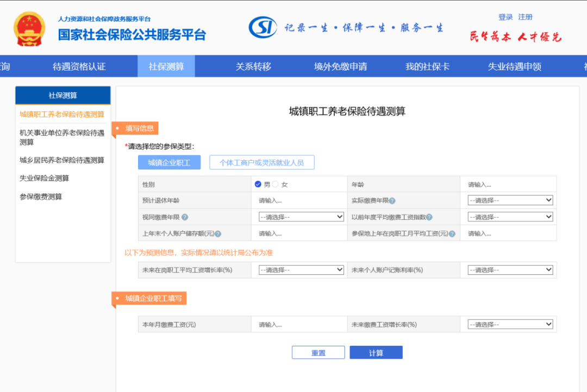Click the help icon beside 实际缴费年限
Screen dimensions: 587x392
[393, 200]
